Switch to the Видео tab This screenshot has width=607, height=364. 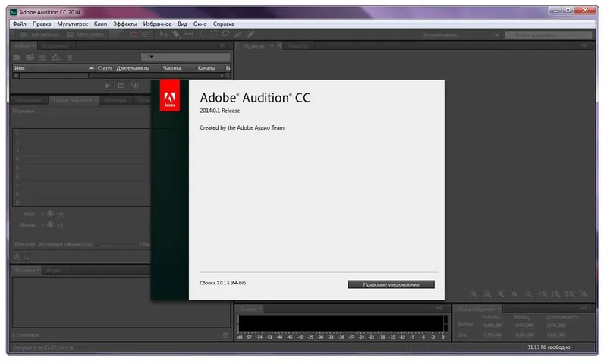(54, 271)
